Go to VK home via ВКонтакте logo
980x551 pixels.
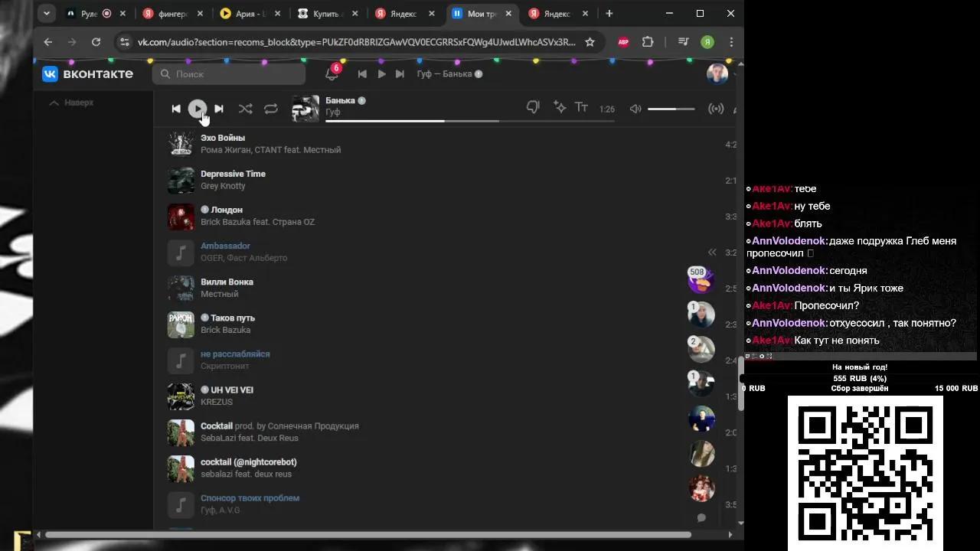point(87,73)
